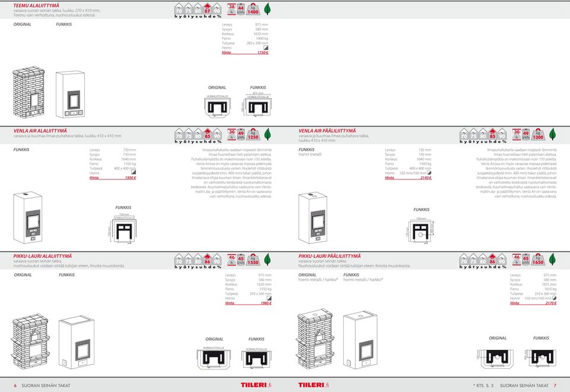Click the '* KTS. S. 3' footnote
This screenshot has width=570, height=392.
coord(483,385)
